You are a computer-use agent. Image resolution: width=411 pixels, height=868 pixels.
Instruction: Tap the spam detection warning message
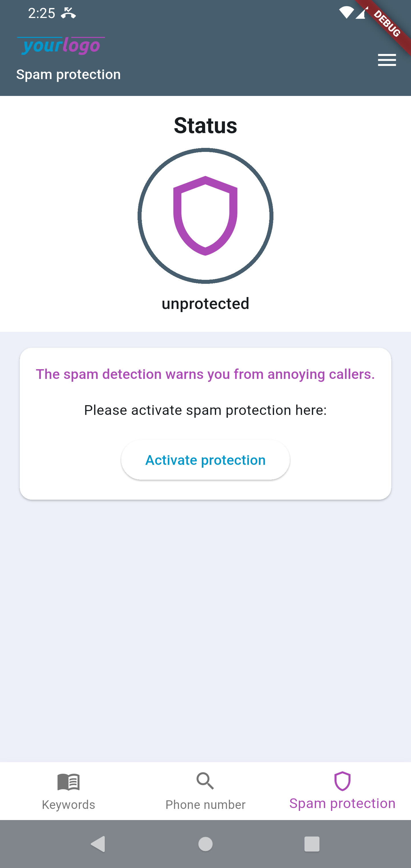click(x=205, y=374)
